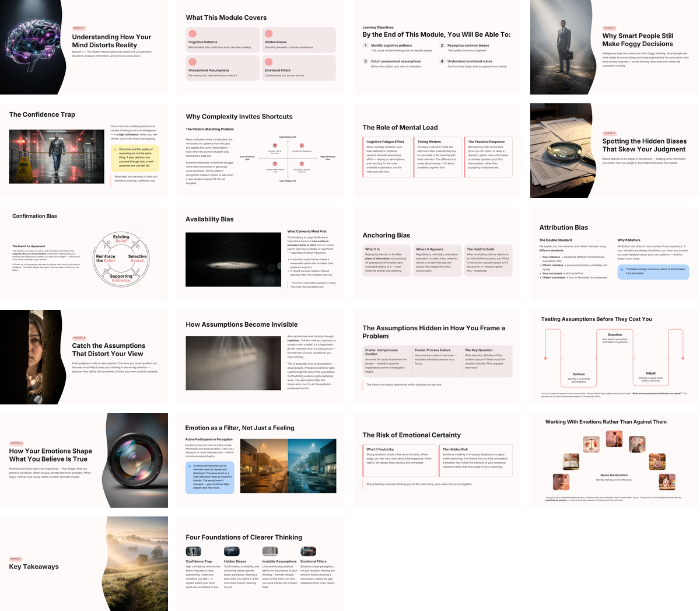Screen dimensions: 700x611
Task: Click the balance scales image in emotions arc
Action: click(x=591, y=444)
